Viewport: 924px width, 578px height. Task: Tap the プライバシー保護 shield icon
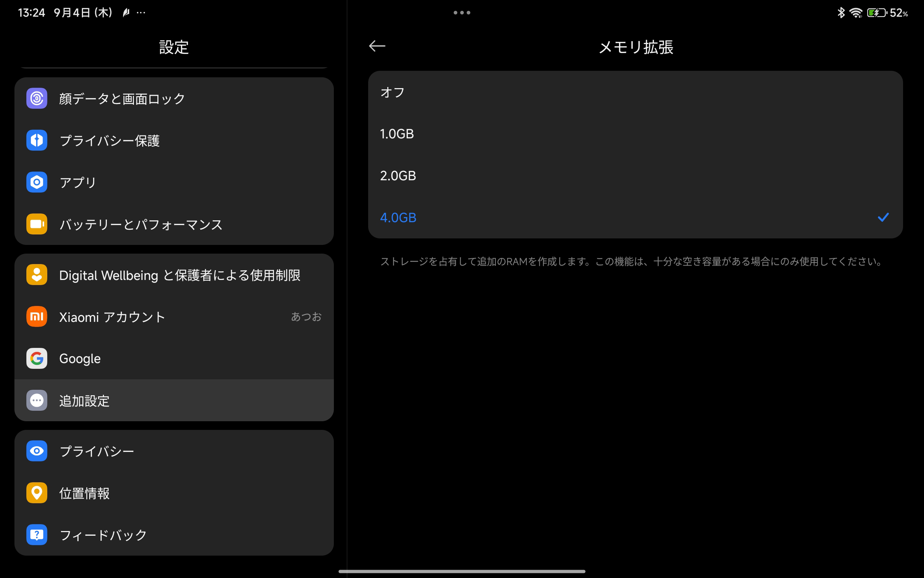37,140
